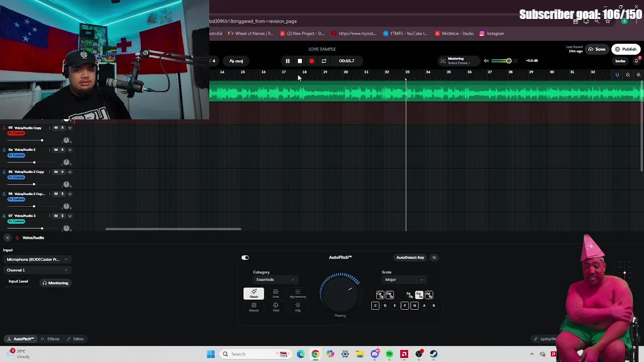Mute track 04 Voice/Audio 2

[56, 150]
